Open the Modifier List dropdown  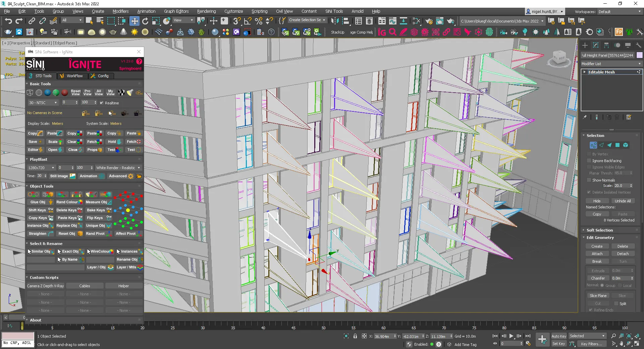click(x=611, y=64)
